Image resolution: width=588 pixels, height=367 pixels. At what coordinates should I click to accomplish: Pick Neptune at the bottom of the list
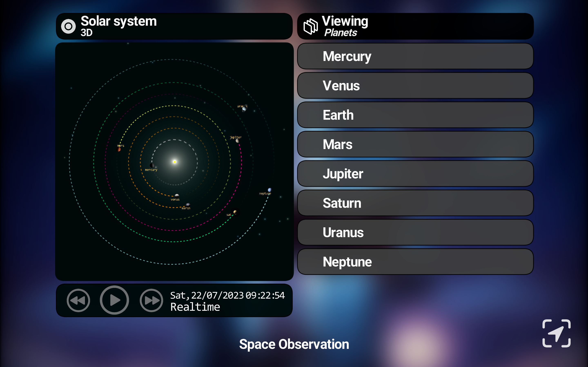pyautogui.click(x=415, y=262)
